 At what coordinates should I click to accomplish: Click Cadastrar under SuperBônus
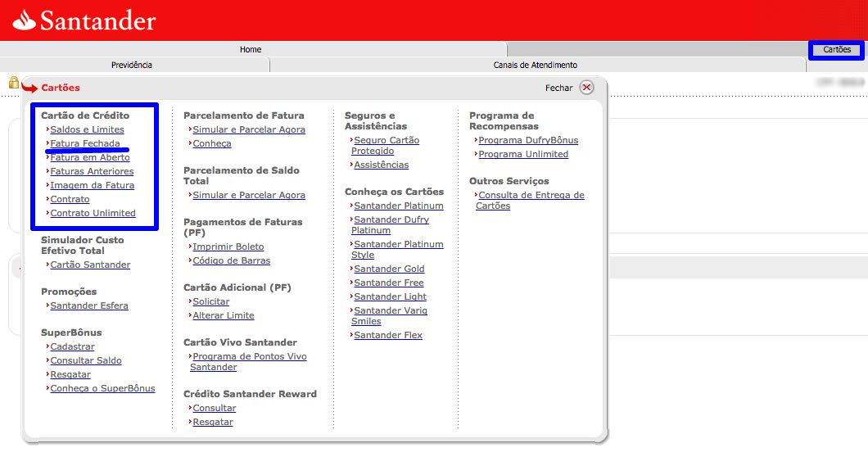[x=72, y=346]
